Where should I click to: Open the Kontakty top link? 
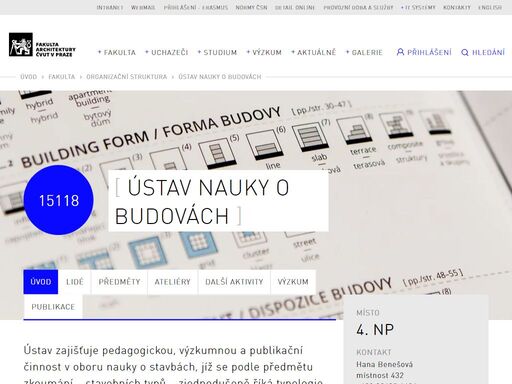click(x=457, y=7)
